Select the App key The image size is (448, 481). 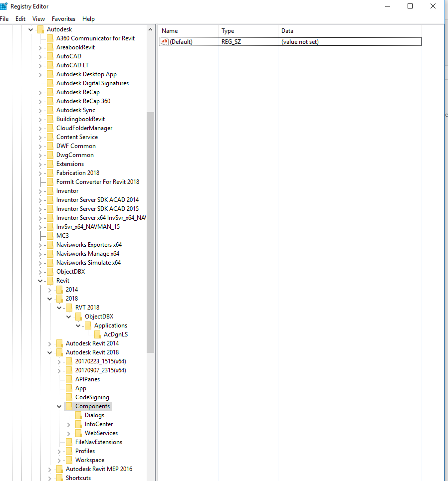point(81,389)
